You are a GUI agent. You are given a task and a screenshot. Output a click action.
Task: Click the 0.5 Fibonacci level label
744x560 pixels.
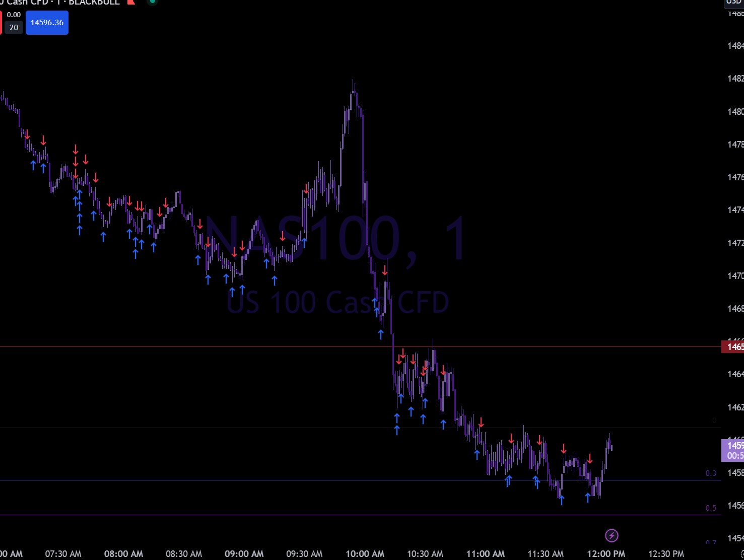(x=711, y=508)
